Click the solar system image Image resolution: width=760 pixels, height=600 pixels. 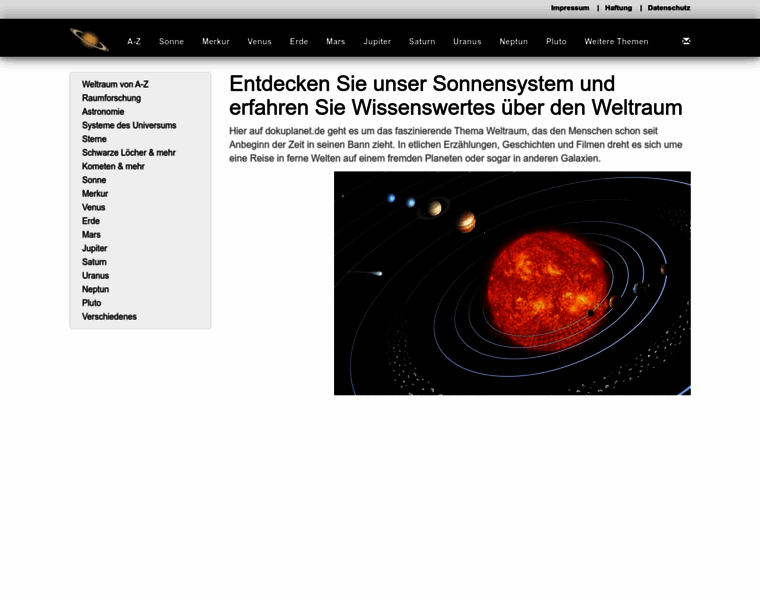(x=512, y=283)
